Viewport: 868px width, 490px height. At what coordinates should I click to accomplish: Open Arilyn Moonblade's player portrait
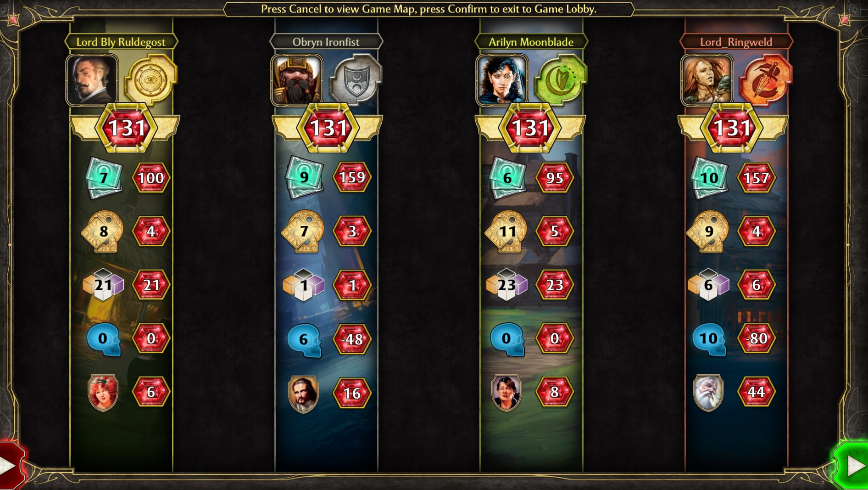(502, 80)
